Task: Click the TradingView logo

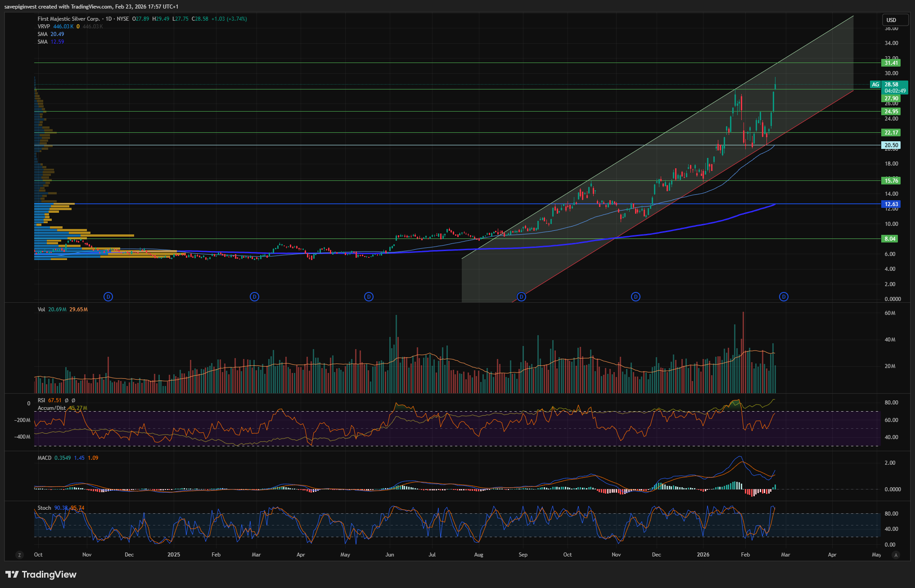Action: [41, 575]
